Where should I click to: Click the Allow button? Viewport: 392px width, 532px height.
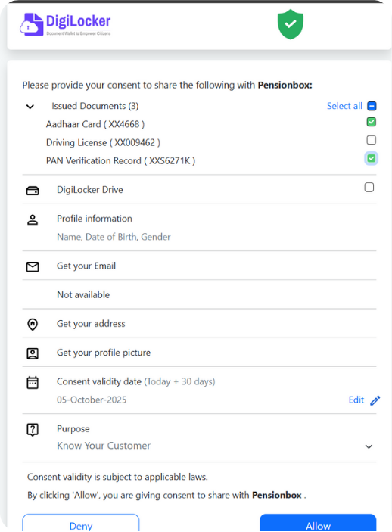[318, 522]
